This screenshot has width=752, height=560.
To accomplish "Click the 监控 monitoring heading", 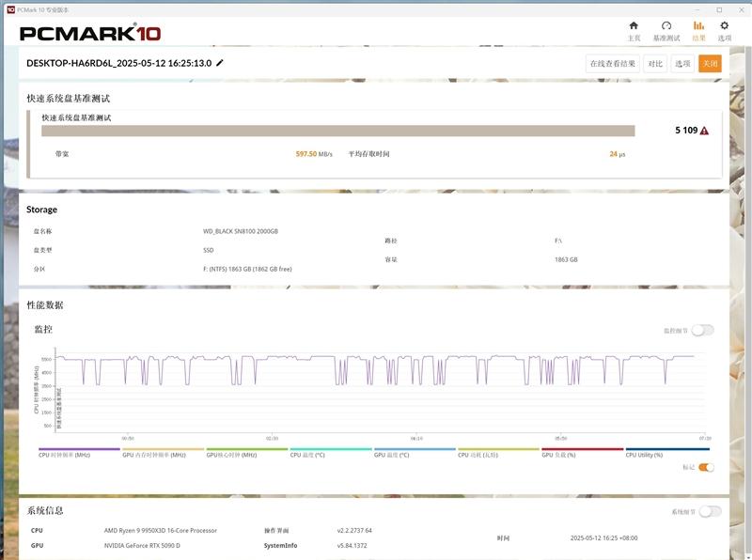I will 43,329.
